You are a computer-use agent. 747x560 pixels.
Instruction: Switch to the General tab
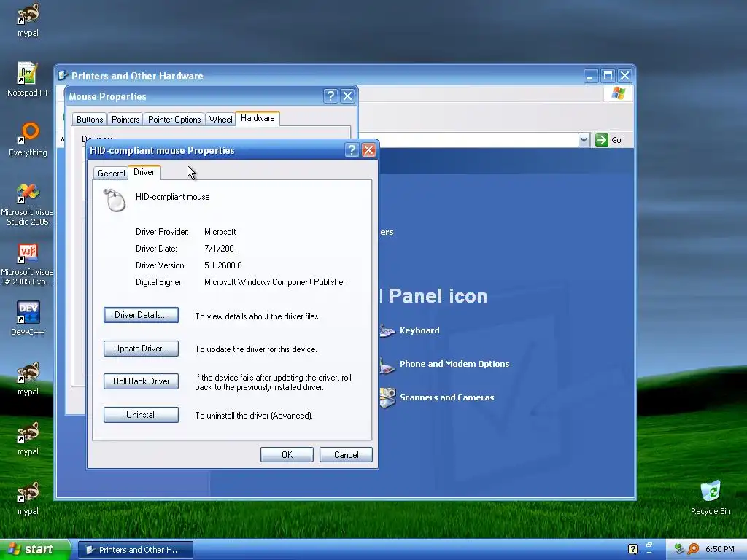[x=111, y=174]
